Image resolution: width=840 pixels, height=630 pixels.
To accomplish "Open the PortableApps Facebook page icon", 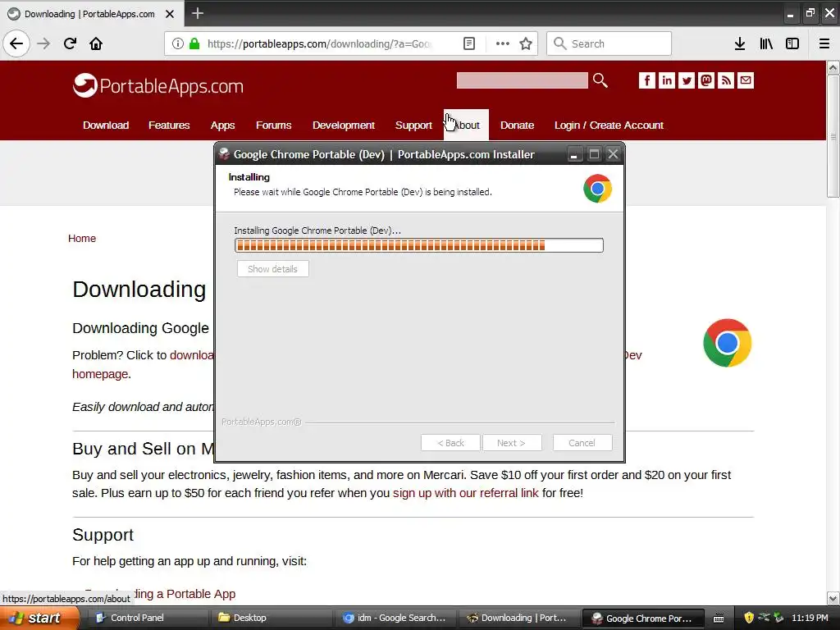I will tap(646, 80).
